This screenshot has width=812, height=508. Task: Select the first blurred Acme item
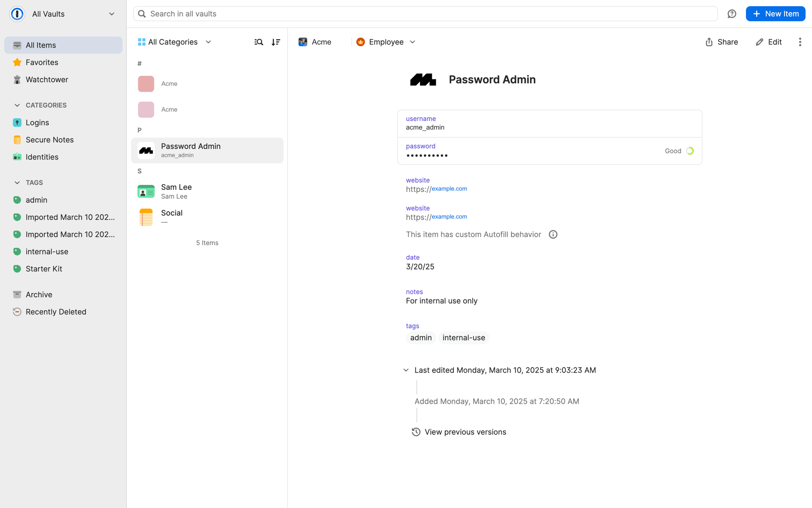(207, 84)
